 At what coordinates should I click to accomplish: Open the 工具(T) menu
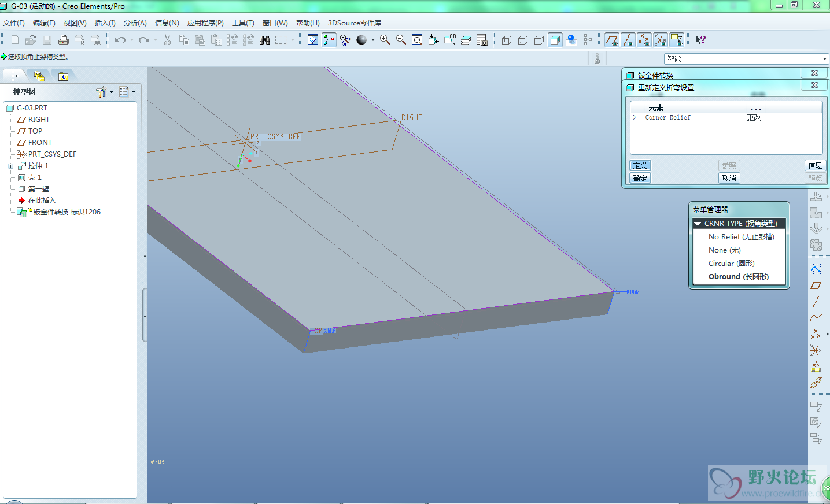(243, 23)
